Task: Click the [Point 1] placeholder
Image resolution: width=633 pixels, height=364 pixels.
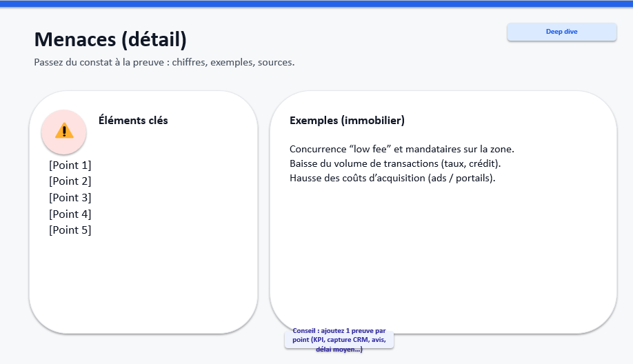Action: pos(70,165)
